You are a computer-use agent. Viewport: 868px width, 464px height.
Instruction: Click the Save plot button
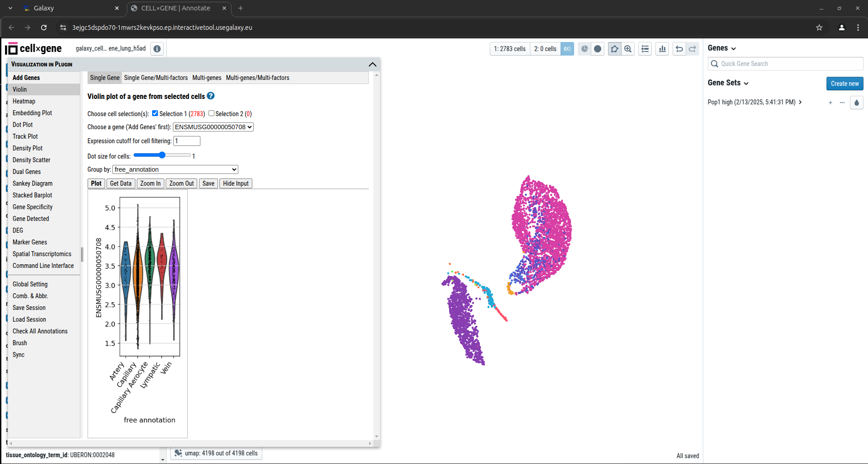[x=209, y=183]
